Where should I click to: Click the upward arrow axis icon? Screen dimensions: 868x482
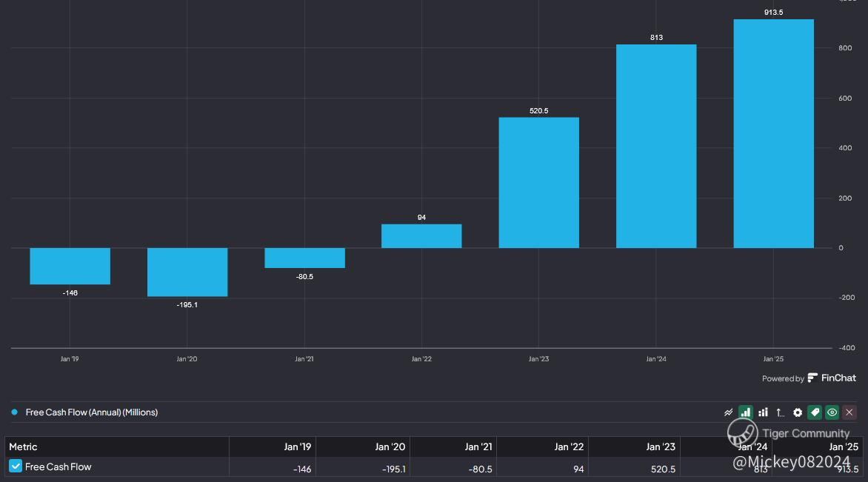click(780, 412)
